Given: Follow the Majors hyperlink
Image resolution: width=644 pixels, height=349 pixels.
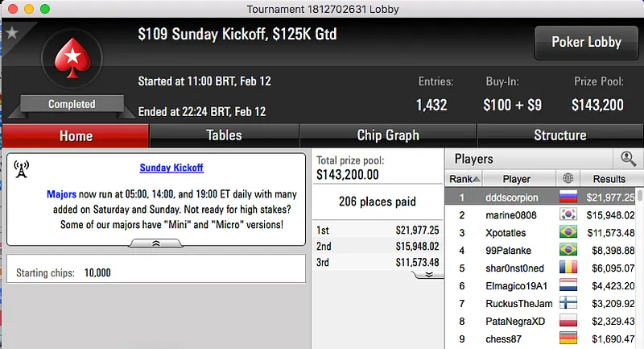Looking at the screenshot, I should [61, 194].
